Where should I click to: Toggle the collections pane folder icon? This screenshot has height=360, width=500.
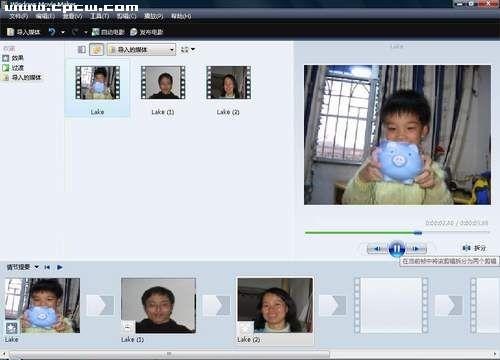click(97, 50)
